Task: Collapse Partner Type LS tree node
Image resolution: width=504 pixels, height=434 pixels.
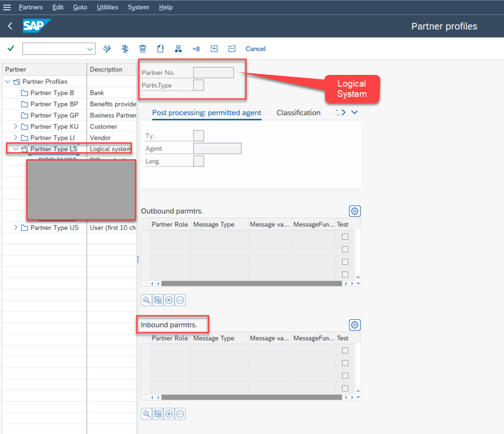Action: click(16, 149)
